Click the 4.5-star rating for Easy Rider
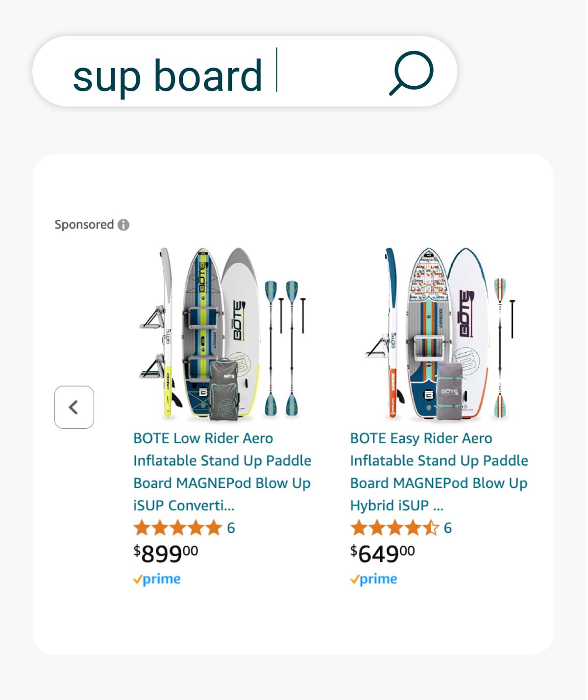Viewport: 588px width, 700px height. (394, 528)
